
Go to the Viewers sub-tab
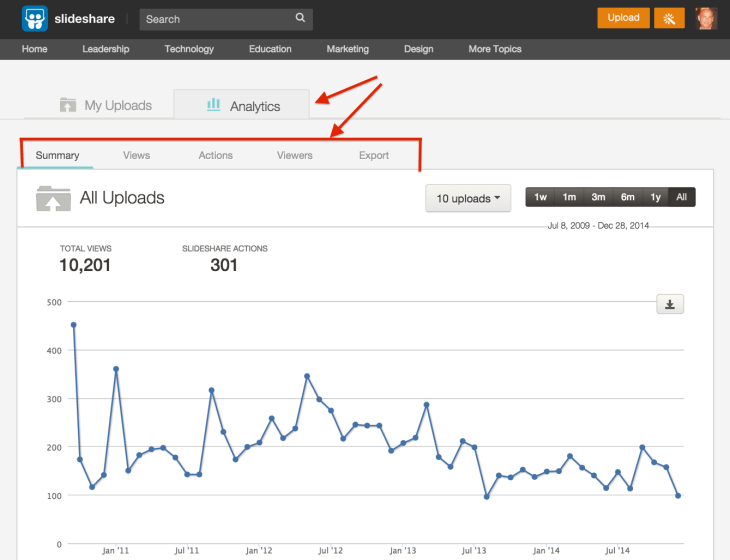pos(294,155)
